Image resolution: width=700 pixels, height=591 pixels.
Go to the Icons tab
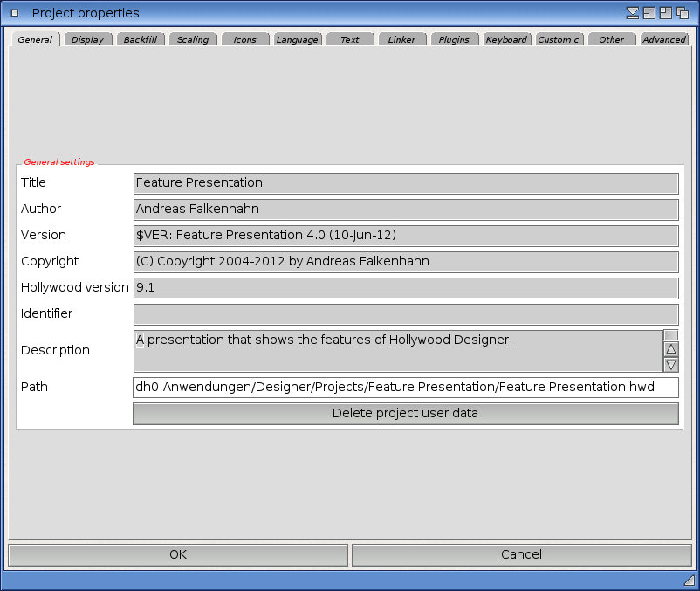click(x=245, y=39)
